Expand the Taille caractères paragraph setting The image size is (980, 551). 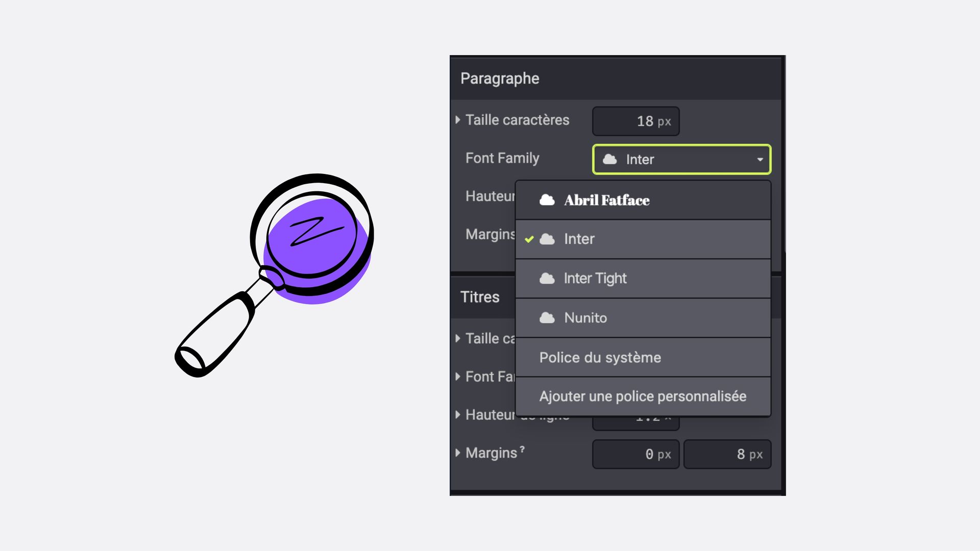click(x=458, y=120)
